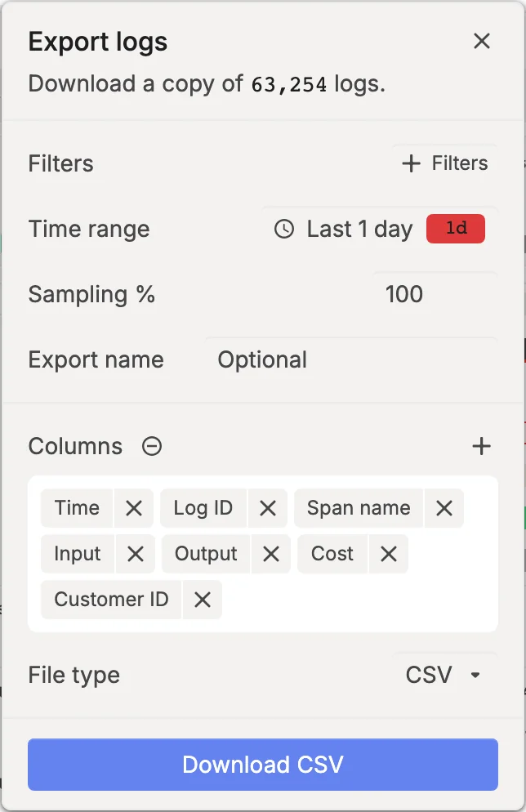The image size is (526, 812).
Task: Open the Last 1 day time range picker
Action: 380,229
